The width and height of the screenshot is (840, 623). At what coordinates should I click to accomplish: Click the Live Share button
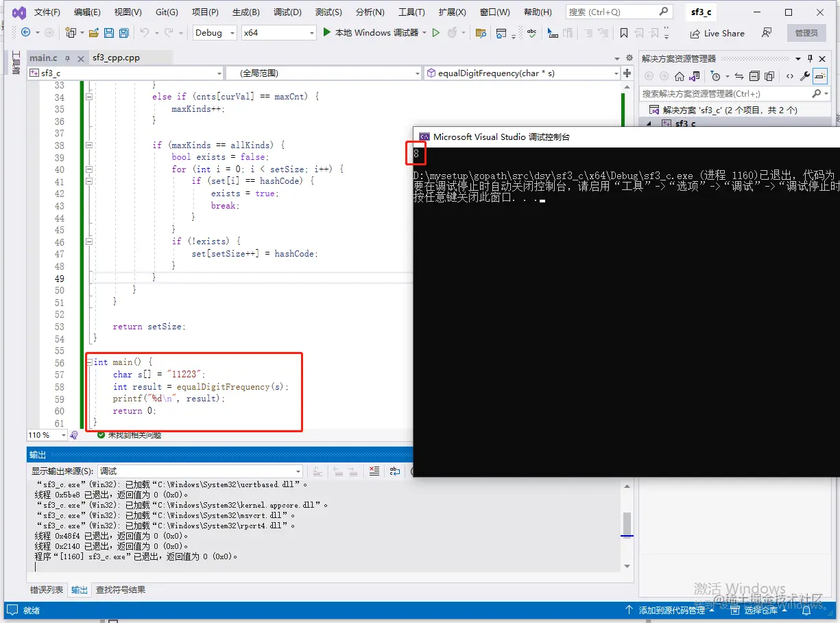717,33
